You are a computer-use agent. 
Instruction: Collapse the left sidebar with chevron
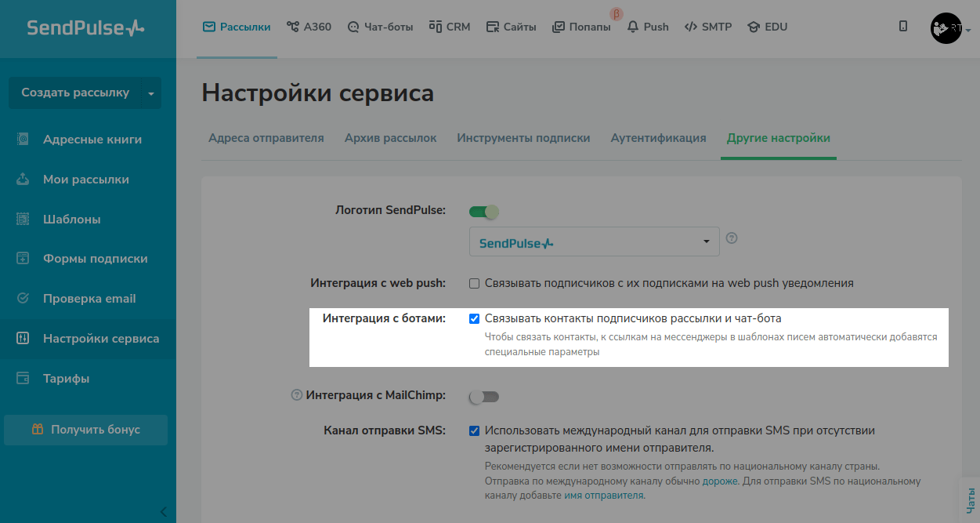click(x=163, y=512)
